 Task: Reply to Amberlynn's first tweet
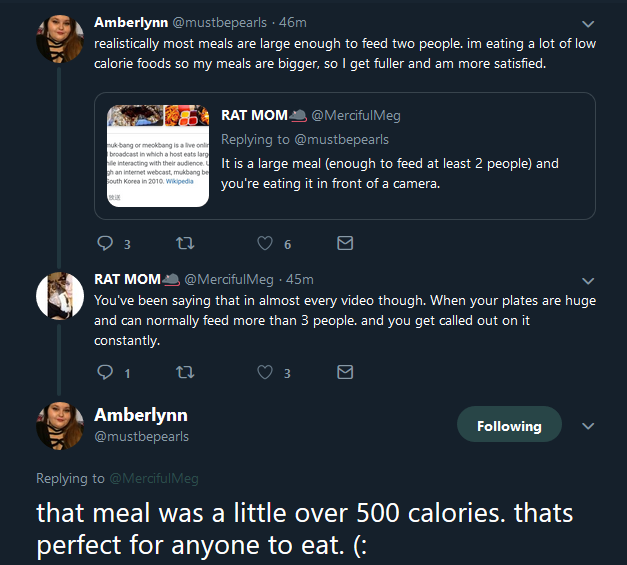(105, 243)
